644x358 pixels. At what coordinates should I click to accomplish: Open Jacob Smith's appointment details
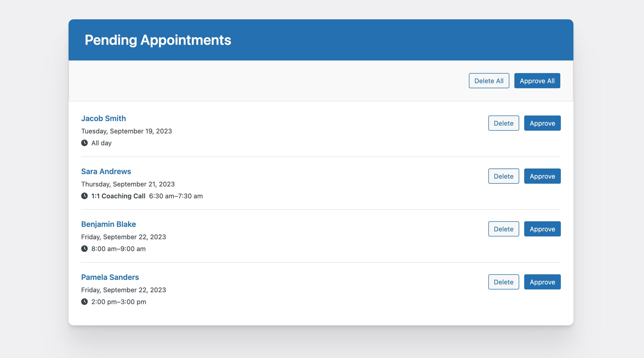pyautogui.click(x=103, y=118)
